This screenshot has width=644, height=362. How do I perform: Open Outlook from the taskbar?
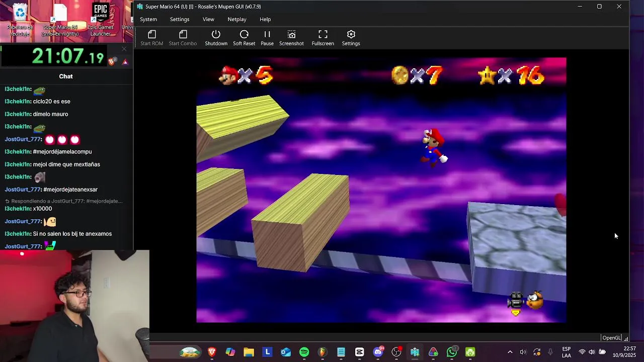[x=286, y=352]
